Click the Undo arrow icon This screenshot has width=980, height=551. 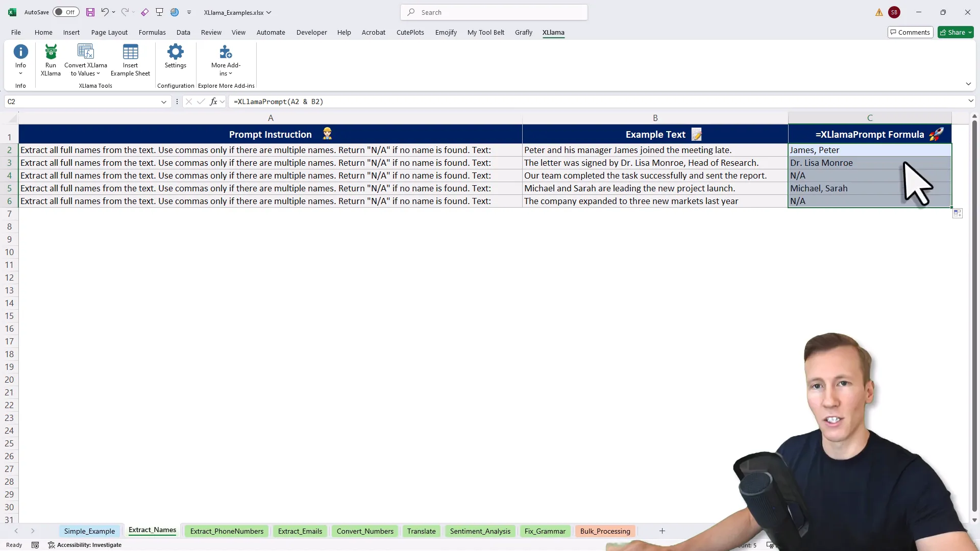[x=104, y=12]
